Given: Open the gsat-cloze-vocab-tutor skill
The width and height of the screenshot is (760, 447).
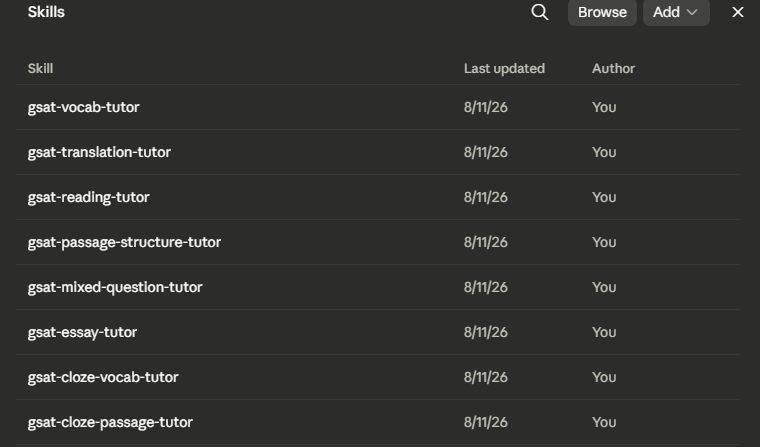Looking at the screenshot, I should (378, 378).
